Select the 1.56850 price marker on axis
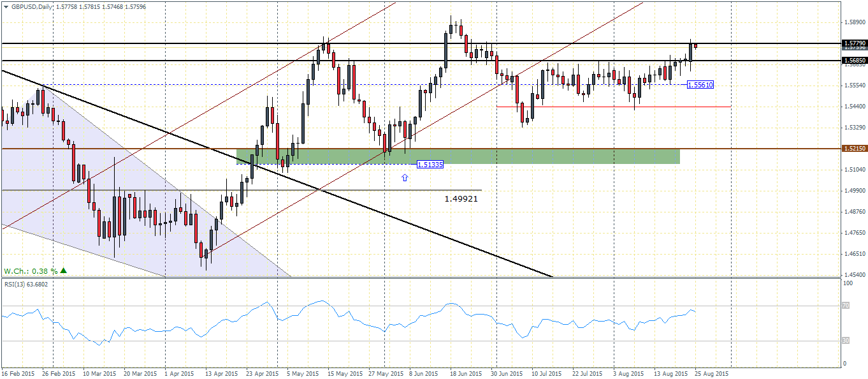Screen dimensions: 868x379 [x=854, y=61]
